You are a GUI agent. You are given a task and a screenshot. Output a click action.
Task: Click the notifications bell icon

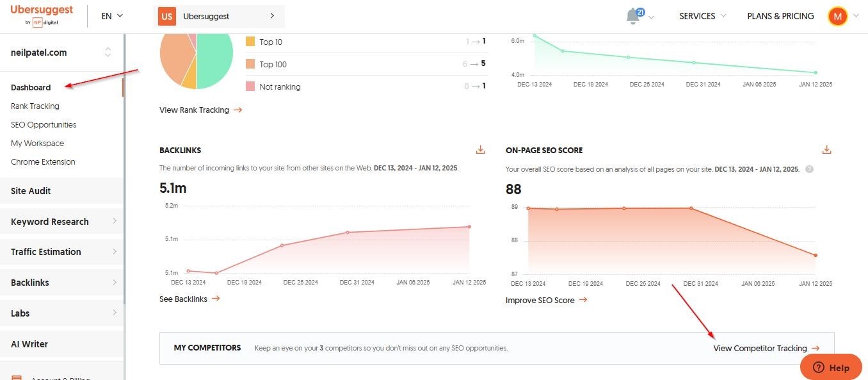click(633, 17)
